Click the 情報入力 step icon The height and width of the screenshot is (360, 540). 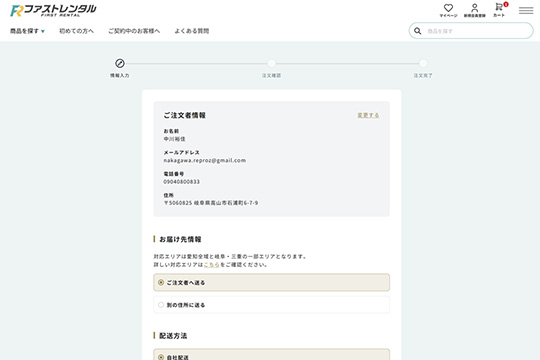[120, 63]
